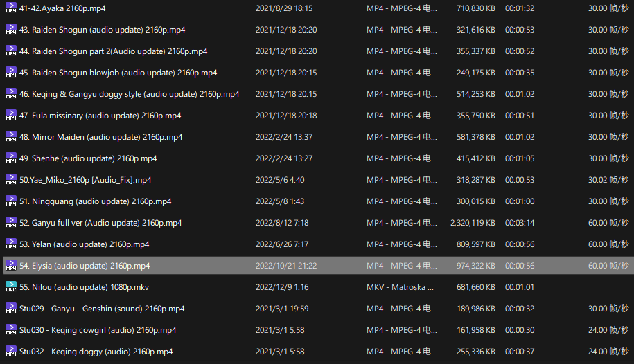This screenshot has height=364, width=634.
Task: Select the MP4 icon next to file 47 Eula
Action: tap(11, 115)
